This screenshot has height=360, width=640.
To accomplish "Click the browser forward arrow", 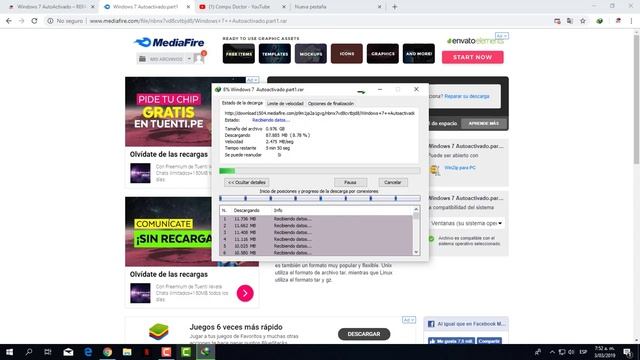I will 21,21.
